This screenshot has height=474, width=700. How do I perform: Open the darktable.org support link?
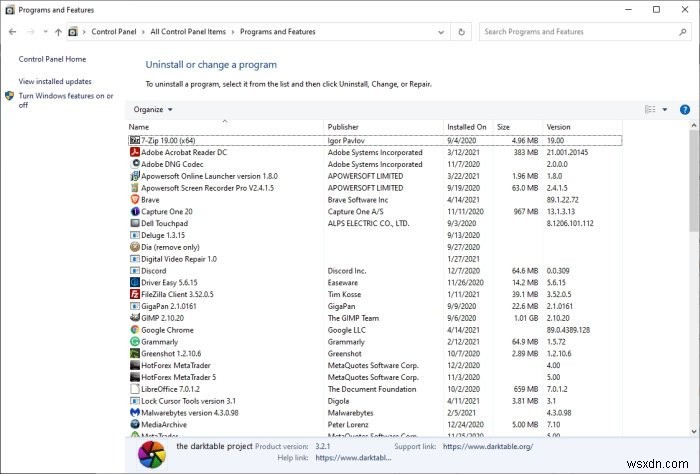pos(488,446)
